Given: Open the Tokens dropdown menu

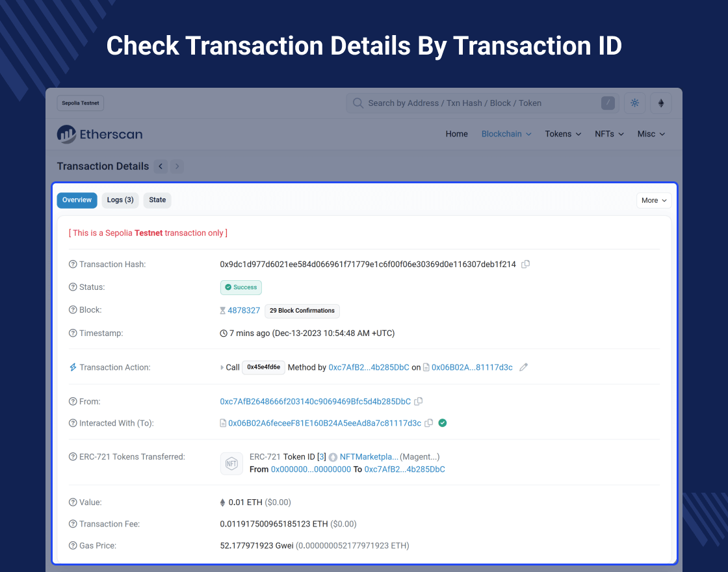Looking at the screenshot, I should click(563, 134).
